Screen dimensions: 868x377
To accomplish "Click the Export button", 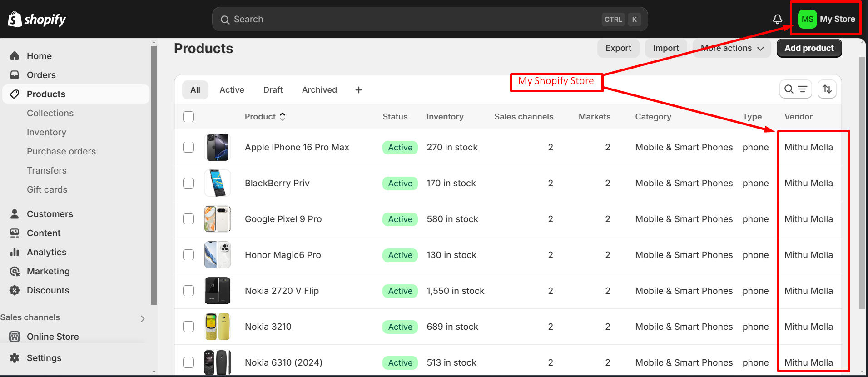I will (x=618, y=48).
